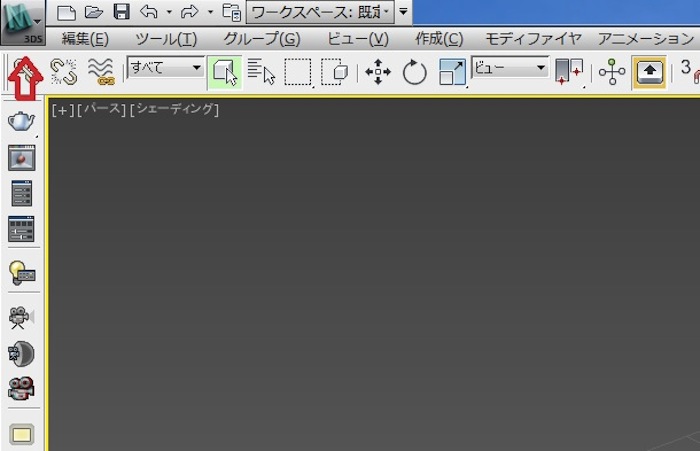Select the Unlink Selection tool

[x=63, y=71]
